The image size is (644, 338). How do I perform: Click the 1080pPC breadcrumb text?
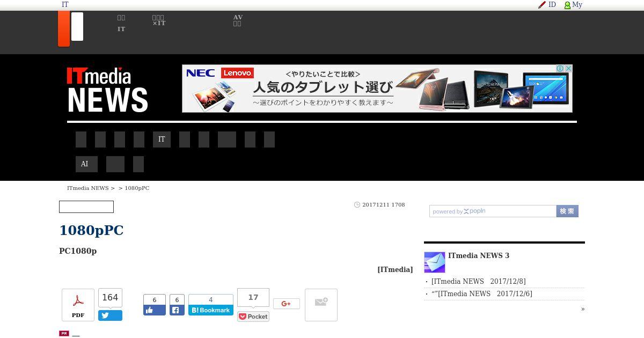pos(137,188)
